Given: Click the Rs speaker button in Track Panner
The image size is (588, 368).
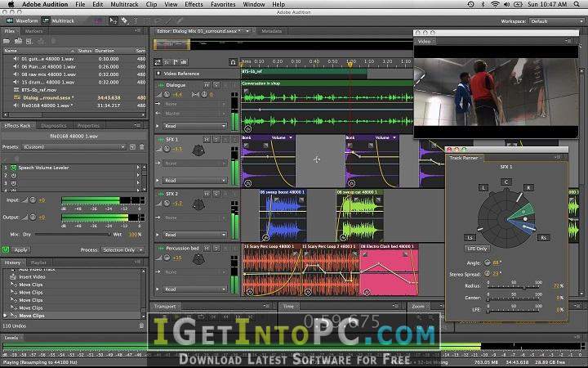Looking at the screenshot, I should pos(543,237).
